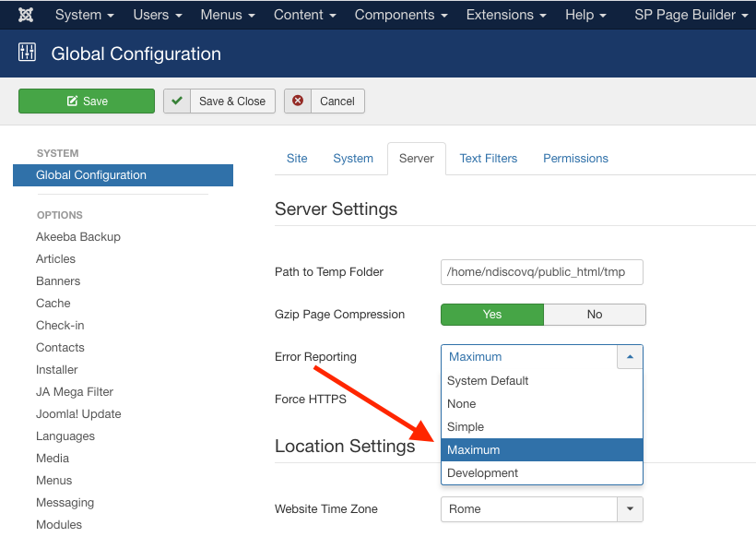Click the Joomla logo icon

(x=26, y=15)
